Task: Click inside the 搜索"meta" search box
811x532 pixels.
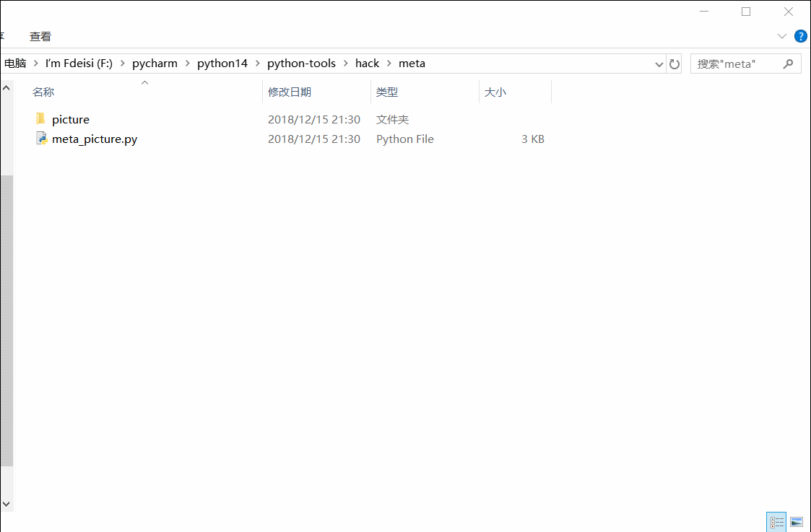Action: coord(729,64)
